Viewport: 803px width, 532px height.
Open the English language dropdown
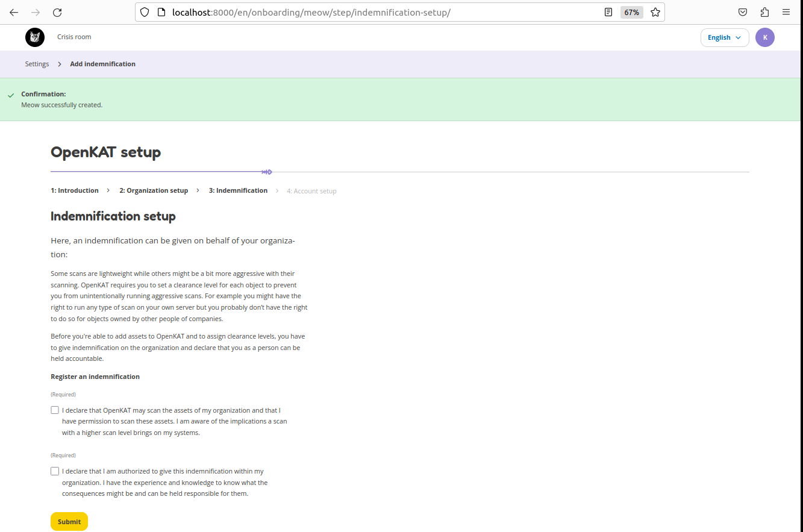click(x=725, y=37)
